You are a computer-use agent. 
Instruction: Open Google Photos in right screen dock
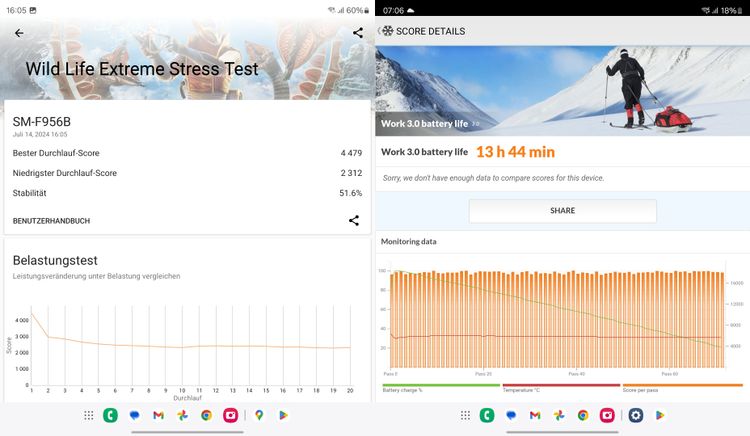[x=559, y=415]
